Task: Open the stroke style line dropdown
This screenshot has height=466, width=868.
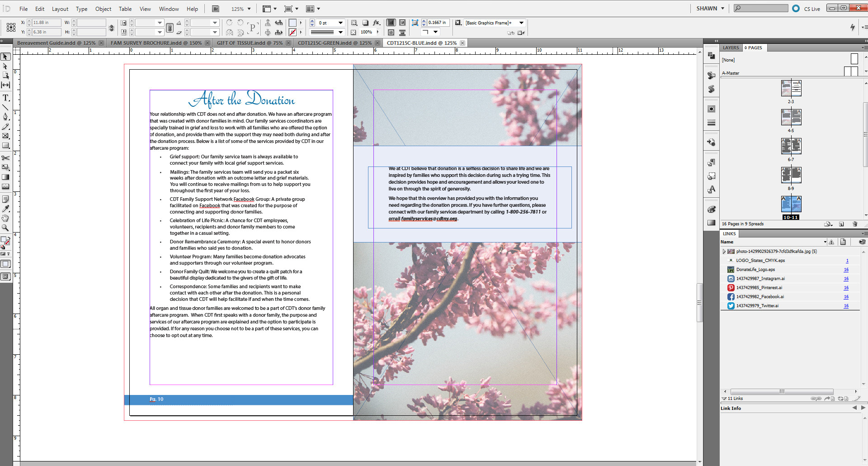Action: [x=341, y=32]
